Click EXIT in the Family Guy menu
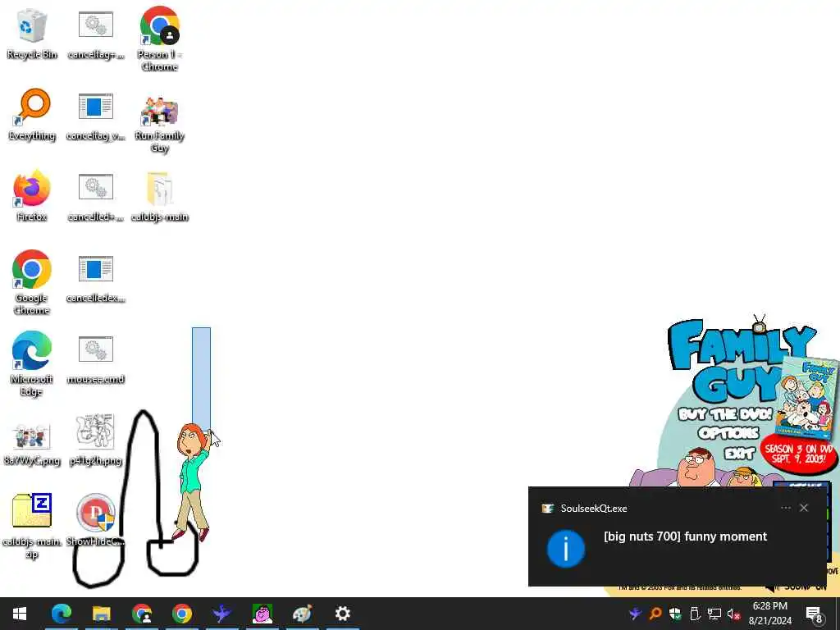Screen dimensions: 840x630 pos(740,453)
